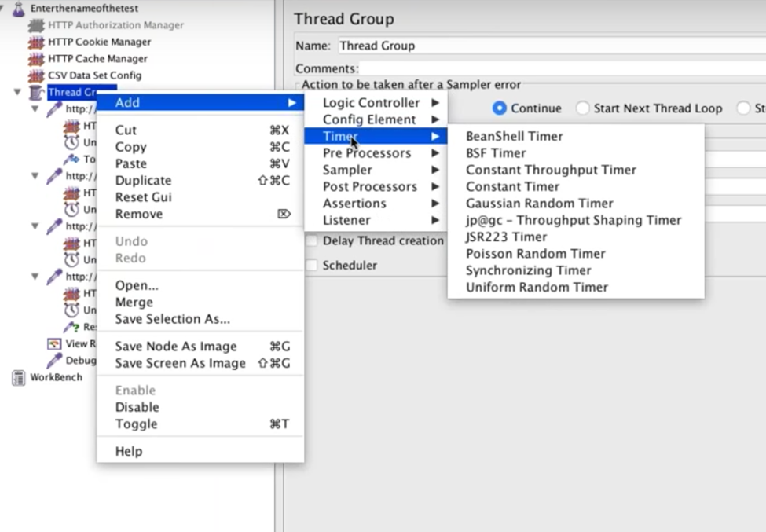Click Save Selection As... in the menu
This screenshot has height=532, width=766.
tap(172, 319)
